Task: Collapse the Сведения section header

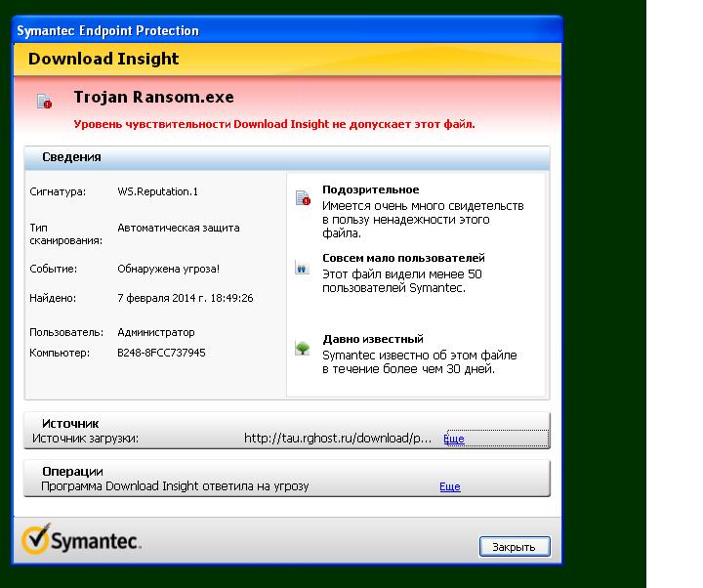Action: point(71,157)
